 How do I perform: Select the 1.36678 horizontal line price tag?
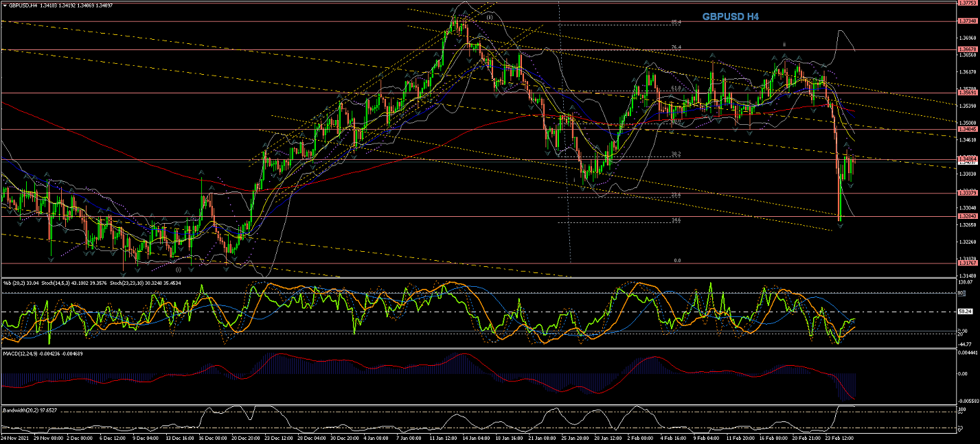(967, 49)
